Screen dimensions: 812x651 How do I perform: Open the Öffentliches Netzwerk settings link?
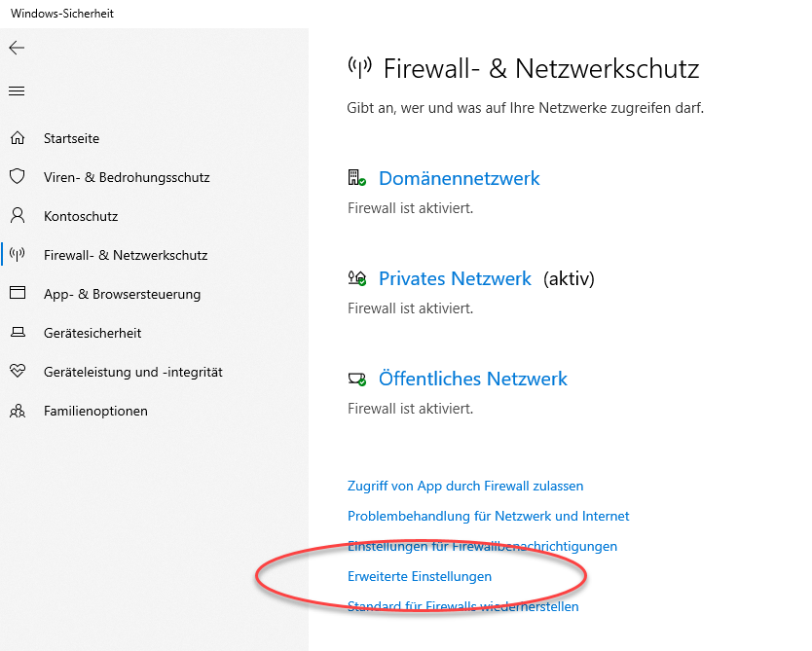[x=472, y=379]
